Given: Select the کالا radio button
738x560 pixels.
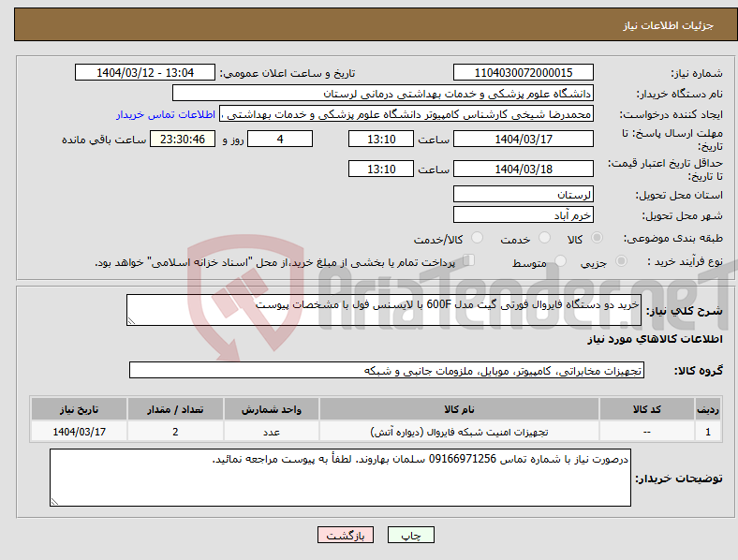Looking at the screenshot, I should (x=597, y=238).
